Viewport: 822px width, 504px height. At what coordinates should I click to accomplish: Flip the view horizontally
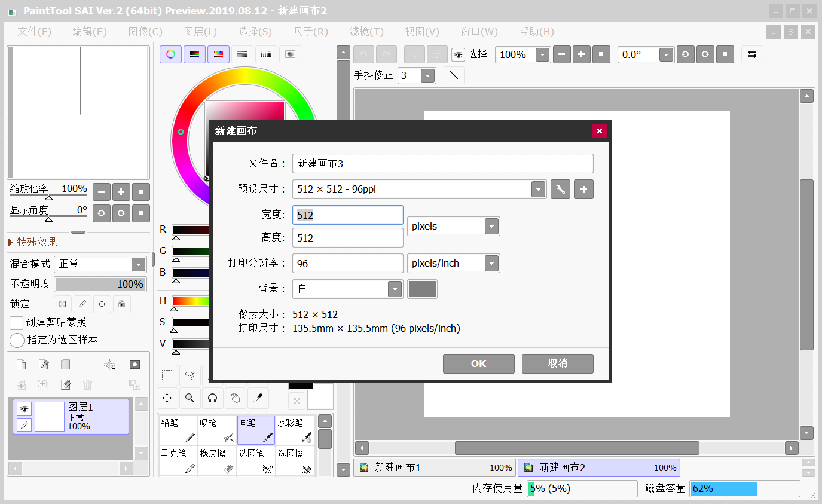point(752,54)
